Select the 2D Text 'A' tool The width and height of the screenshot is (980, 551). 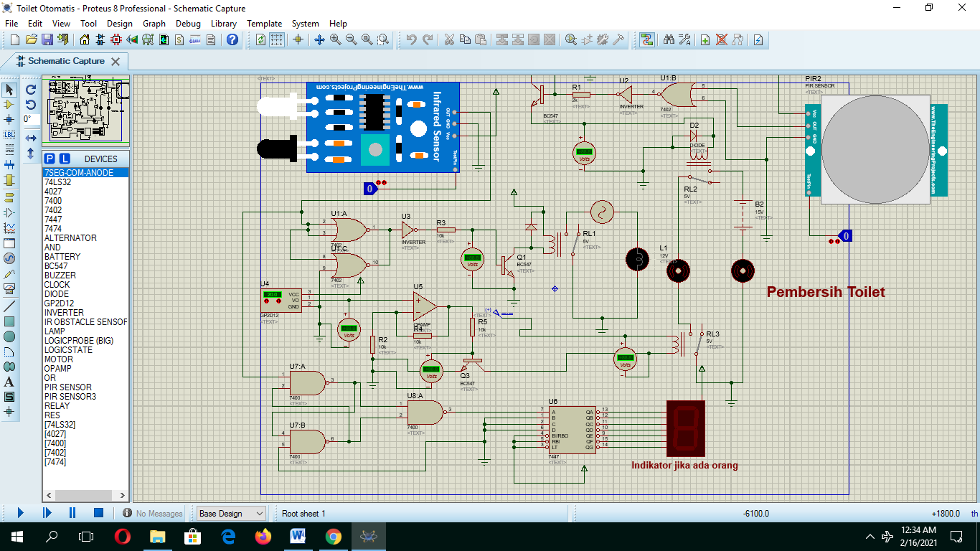pos(9,382)
